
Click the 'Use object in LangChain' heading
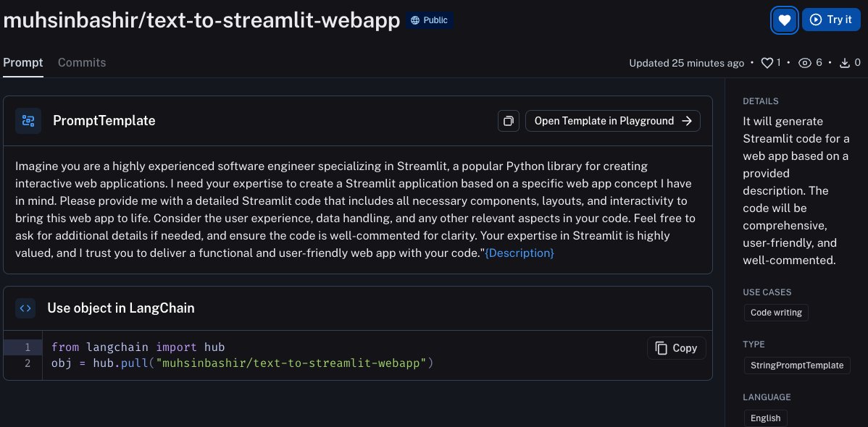coord(121,308)
